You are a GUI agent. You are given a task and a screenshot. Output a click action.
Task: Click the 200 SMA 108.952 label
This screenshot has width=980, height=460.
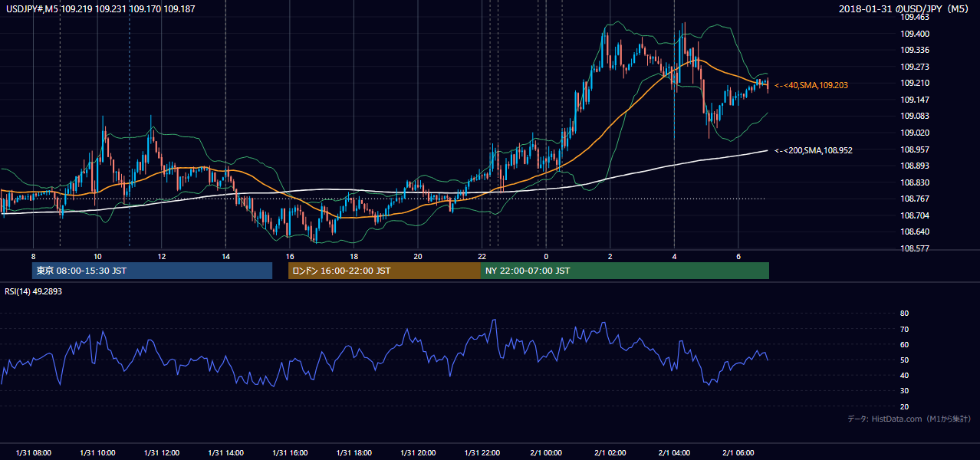813,150
